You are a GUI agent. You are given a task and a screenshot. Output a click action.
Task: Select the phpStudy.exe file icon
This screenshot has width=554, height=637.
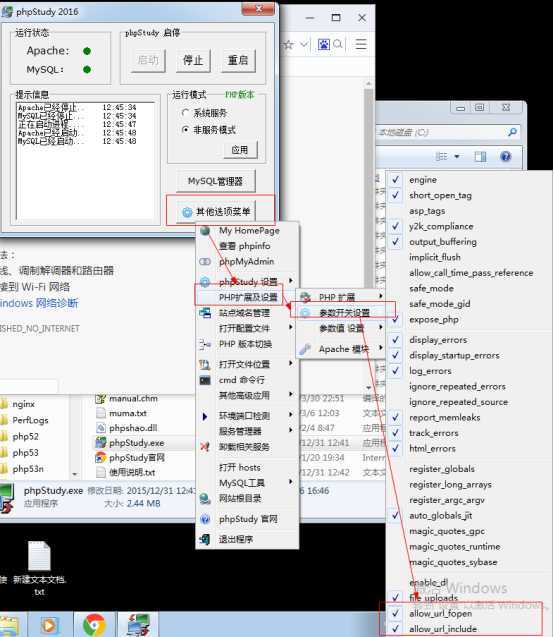tap(100, 443)
